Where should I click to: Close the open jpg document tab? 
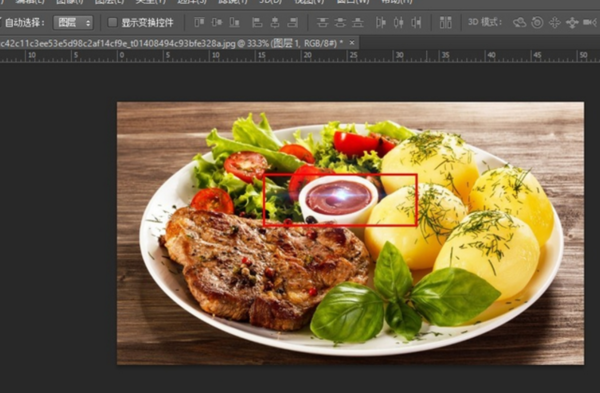(352, 43)
